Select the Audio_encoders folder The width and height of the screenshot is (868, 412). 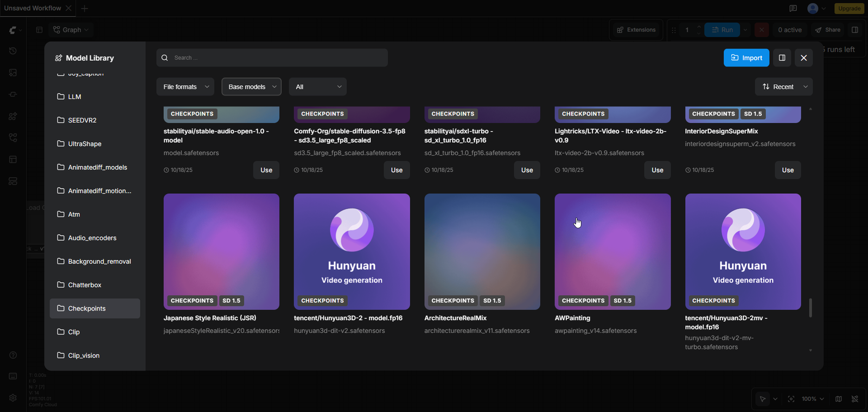pyautogui.click(x=95, y=238)
